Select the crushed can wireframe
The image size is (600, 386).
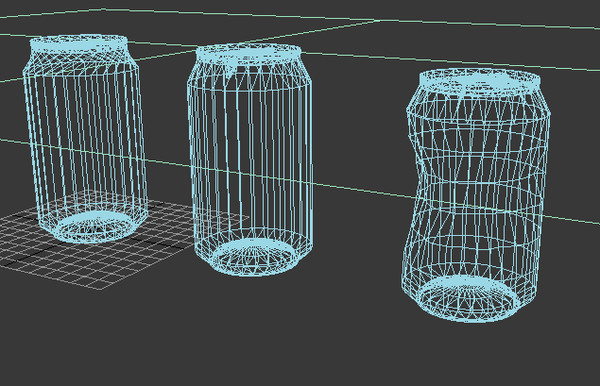click(476, 195)
